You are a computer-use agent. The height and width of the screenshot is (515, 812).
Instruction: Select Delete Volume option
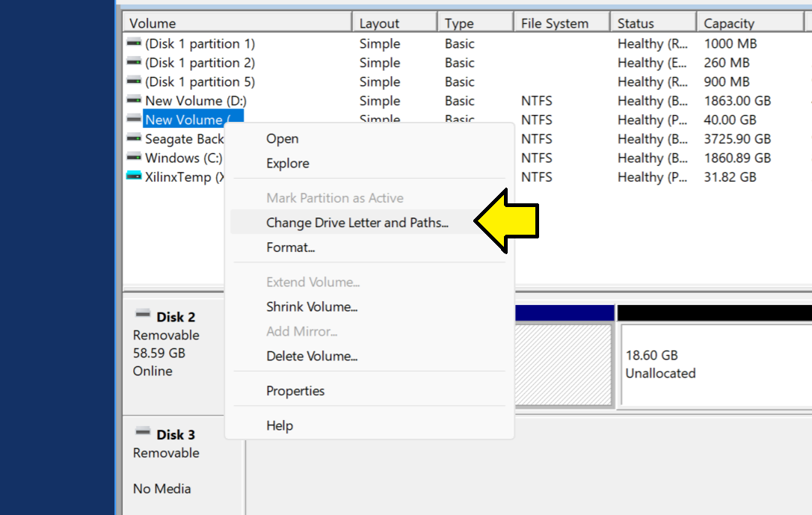311,357
